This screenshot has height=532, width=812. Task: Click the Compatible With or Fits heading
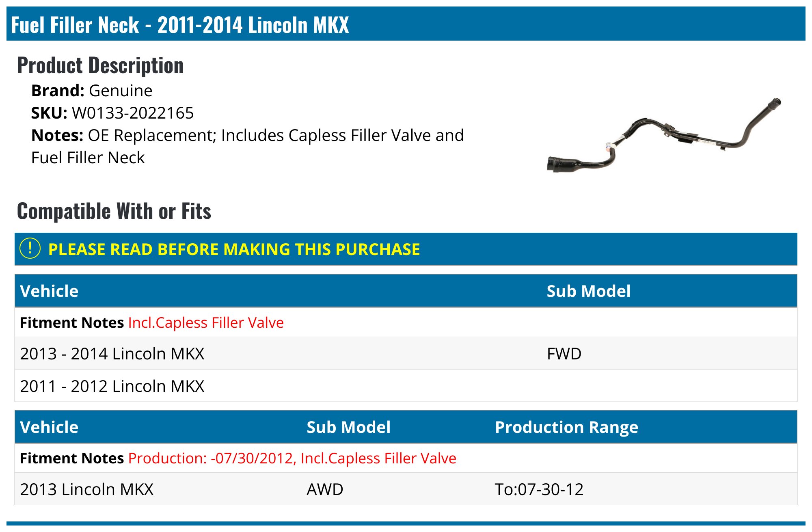pos(114,211)
